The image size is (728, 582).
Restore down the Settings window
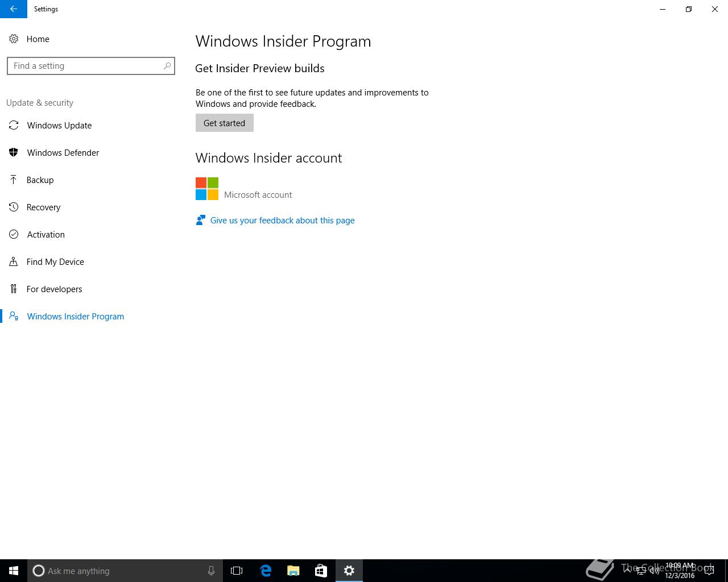click(x=689, y=9)
